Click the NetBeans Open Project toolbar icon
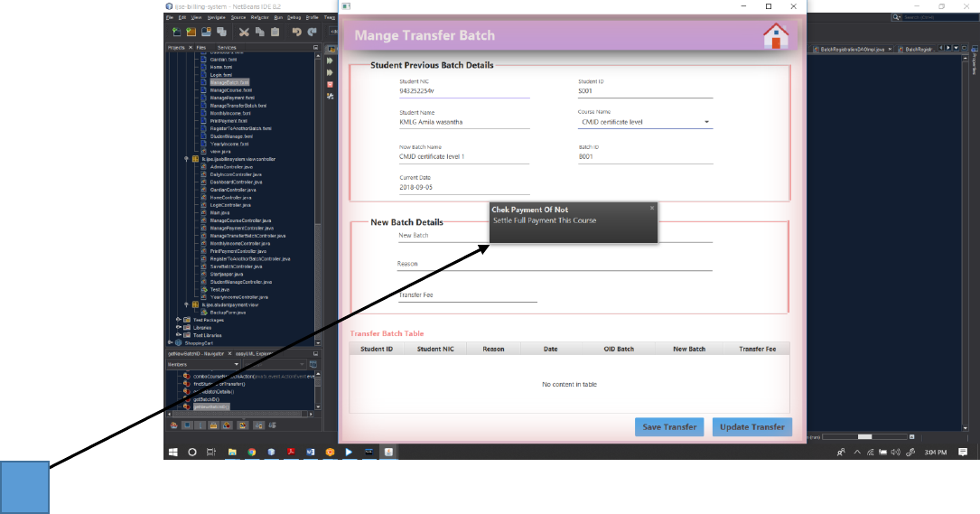This screenshot has width=980, height=514. point(206,32)
